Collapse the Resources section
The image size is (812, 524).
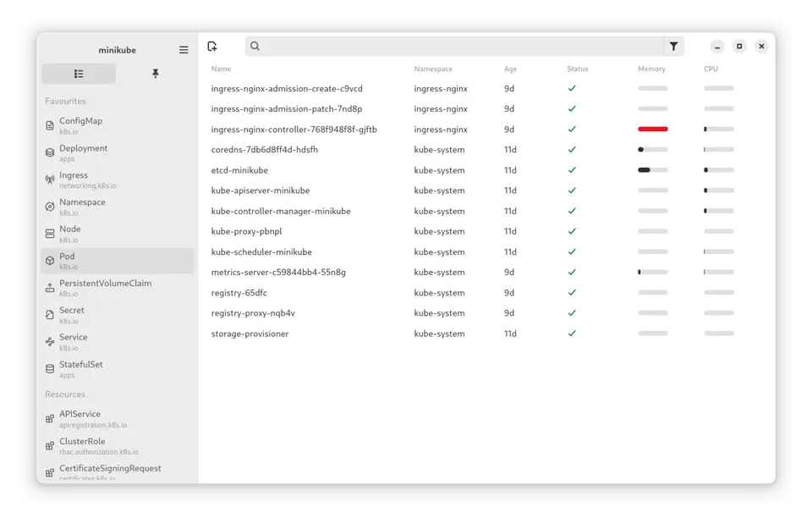[x=66, y=394]
